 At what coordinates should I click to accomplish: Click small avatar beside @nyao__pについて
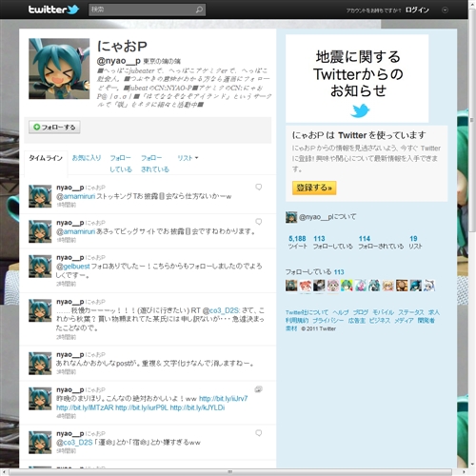point(291,217)
